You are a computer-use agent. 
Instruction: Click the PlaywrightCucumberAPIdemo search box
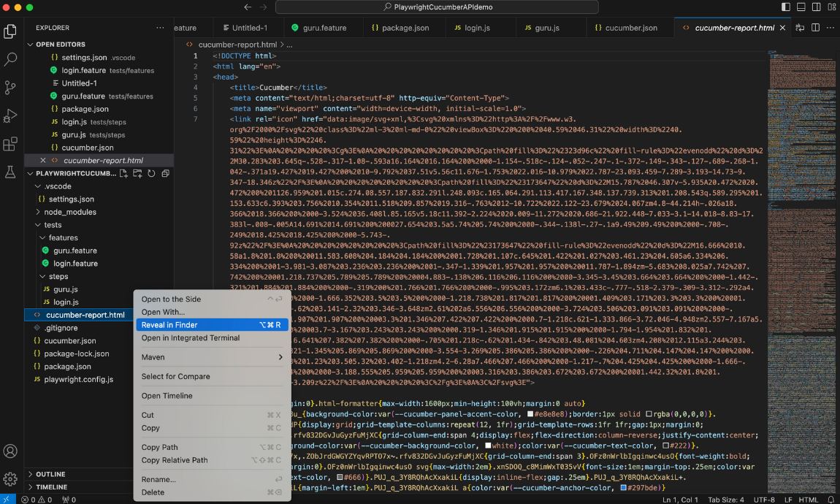(x=437, y=7)
